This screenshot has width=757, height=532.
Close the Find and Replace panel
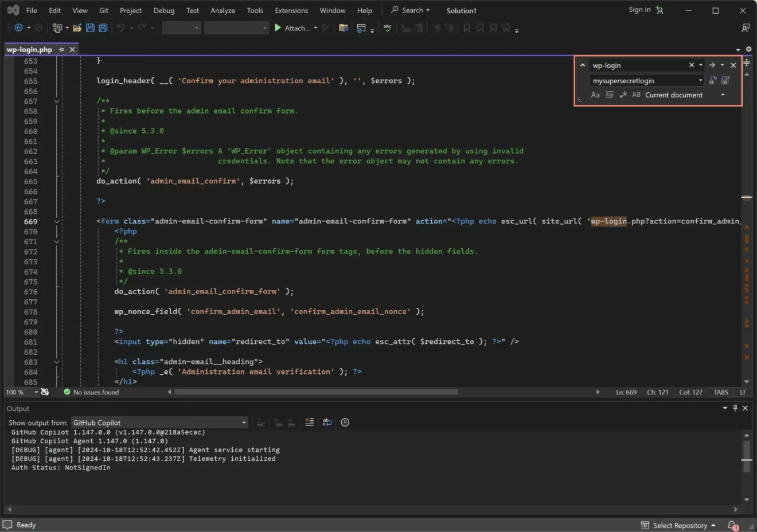pyautogui.click(x=733, y=65)
